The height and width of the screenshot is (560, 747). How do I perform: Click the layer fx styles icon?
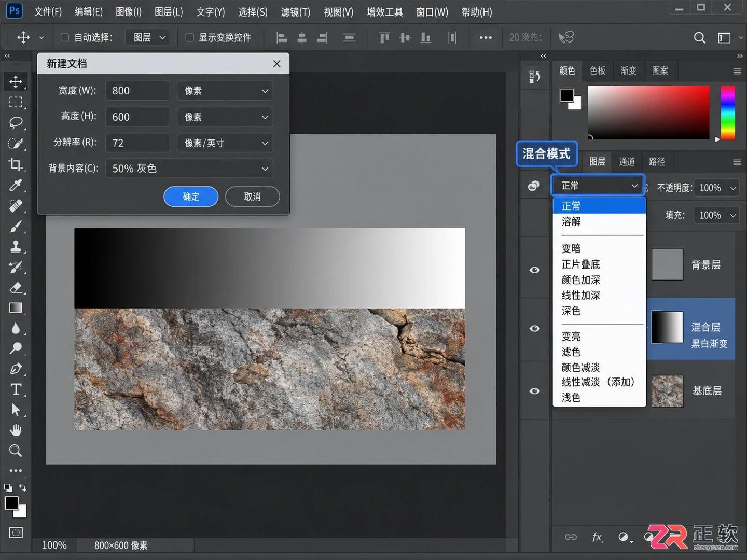[597, 537]
